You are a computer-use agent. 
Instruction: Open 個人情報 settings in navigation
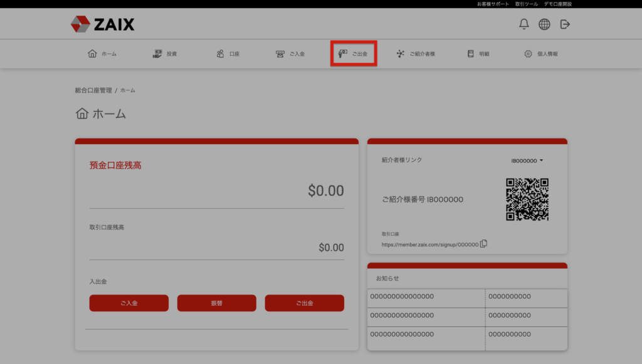(x=541, y=54)
